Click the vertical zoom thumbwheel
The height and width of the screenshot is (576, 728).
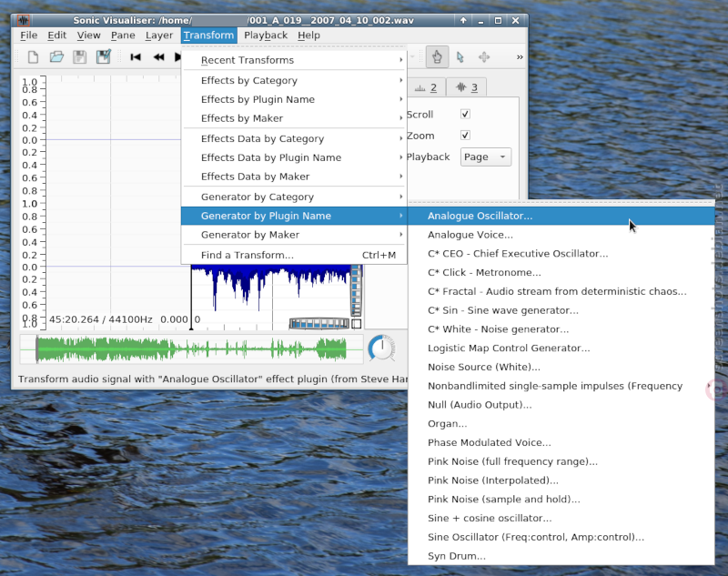click(356, 290)
